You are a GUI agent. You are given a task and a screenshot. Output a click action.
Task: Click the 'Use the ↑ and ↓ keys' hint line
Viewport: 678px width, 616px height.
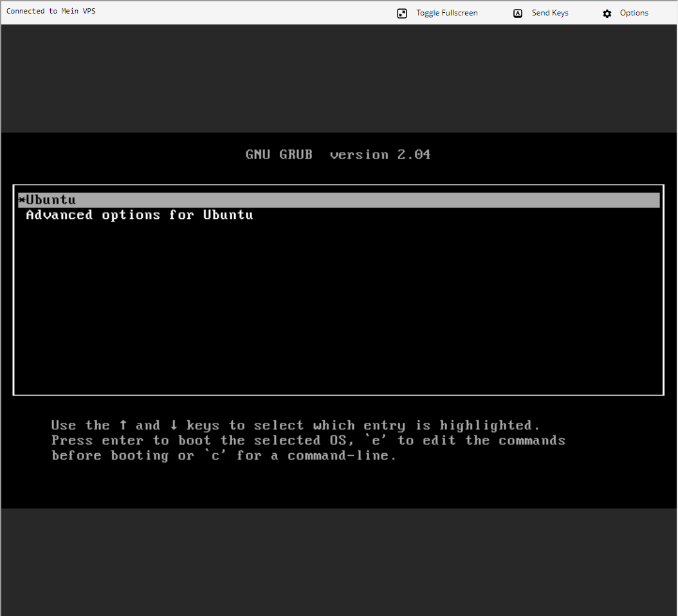[295, 425]
